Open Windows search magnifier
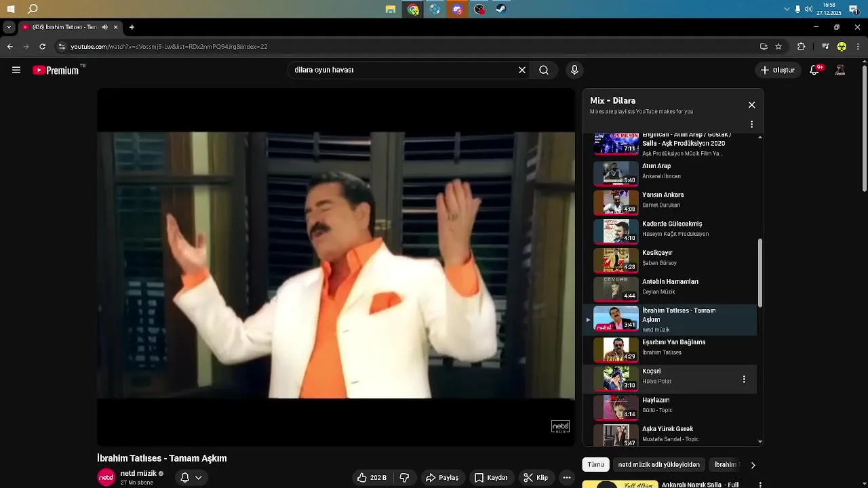The height and width of the screenshot is (488, 868). pyautogui.click(x=33, y=9)
